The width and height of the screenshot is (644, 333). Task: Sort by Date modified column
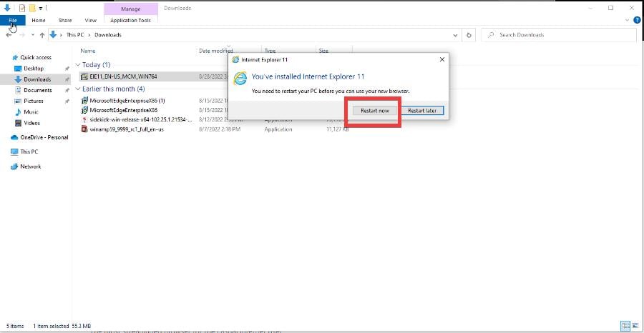[x=216, y=51]
